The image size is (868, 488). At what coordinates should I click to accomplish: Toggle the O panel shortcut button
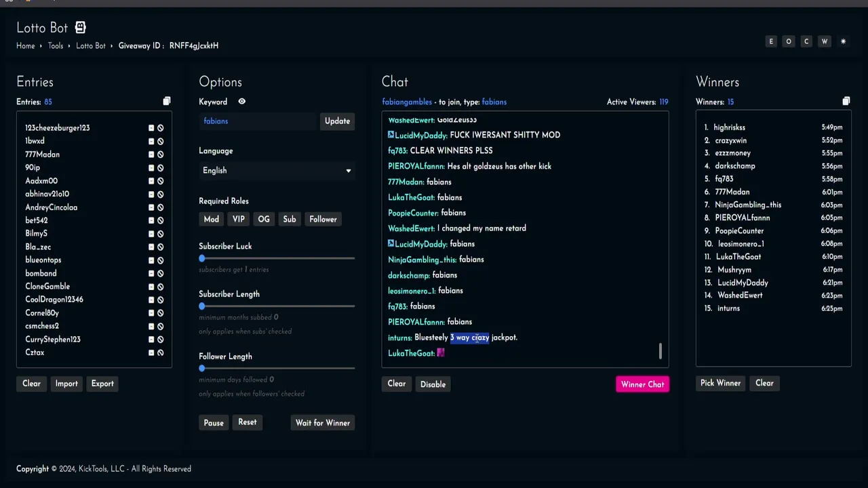click(789, 41)
